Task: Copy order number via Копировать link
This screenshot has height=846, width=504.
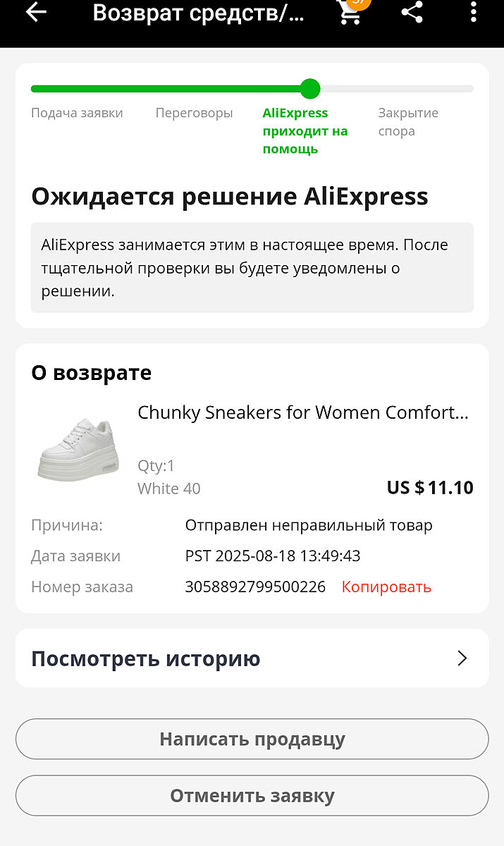Action: [386, 587]
